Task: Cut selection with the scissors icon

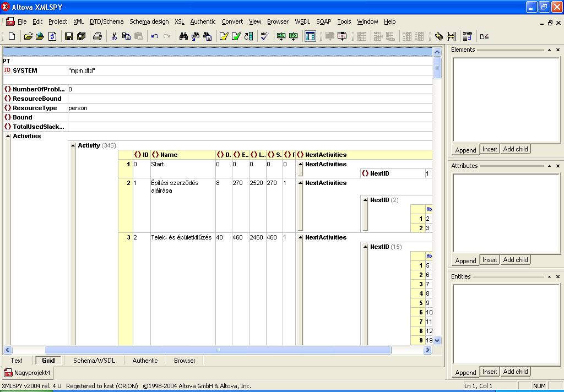Action: [114, 36]
